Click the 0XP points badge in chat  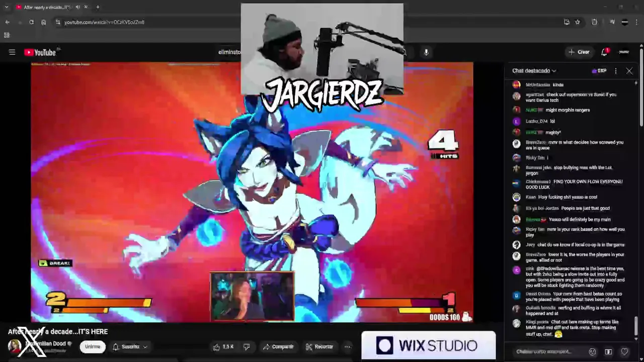click(x=600, y=71)
